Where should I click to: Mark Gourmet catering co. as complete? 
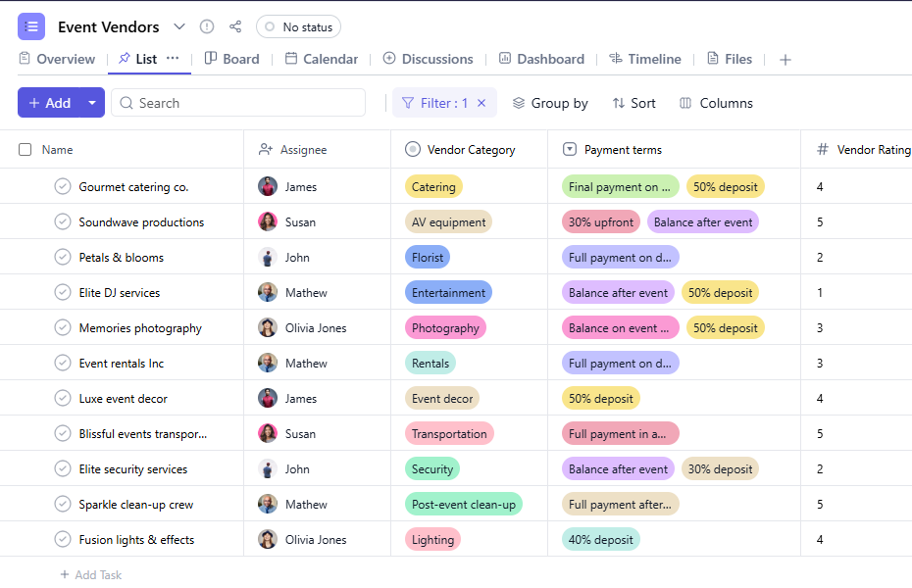(x=62, y=186)
